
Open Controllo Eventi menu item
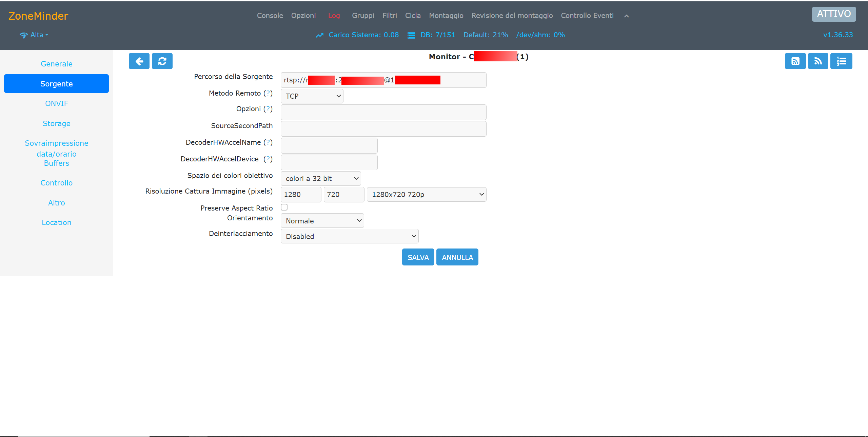pos(587,16)
